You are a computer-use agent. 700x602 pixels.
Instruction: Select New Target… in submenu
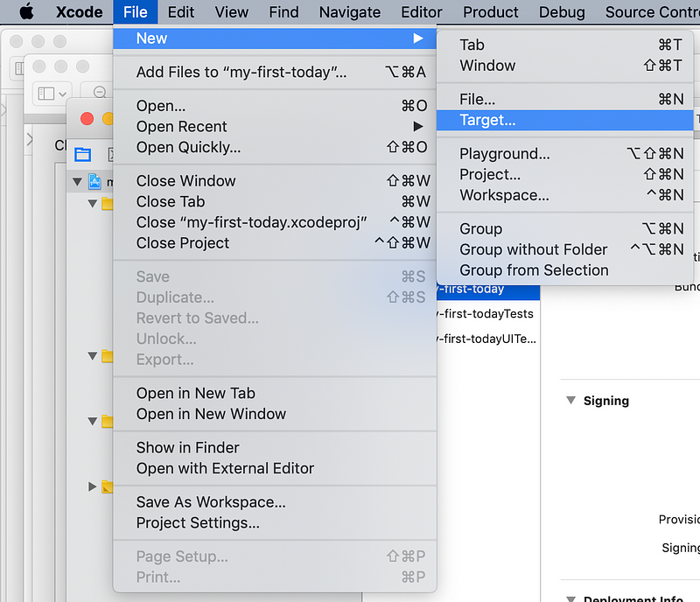pos(564,120)
